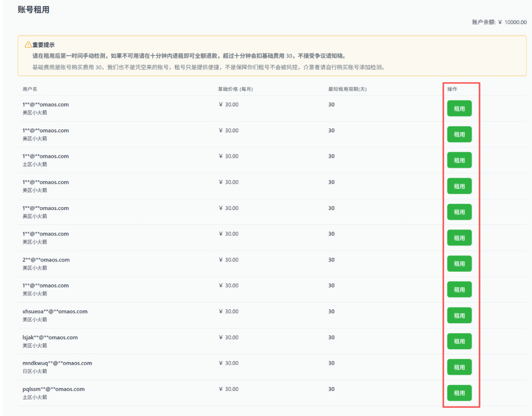Rent the xhsueoa**@**omaos.com account
Image resolution: width=532 pixels, height=416 pixels.
pos(459,315)
